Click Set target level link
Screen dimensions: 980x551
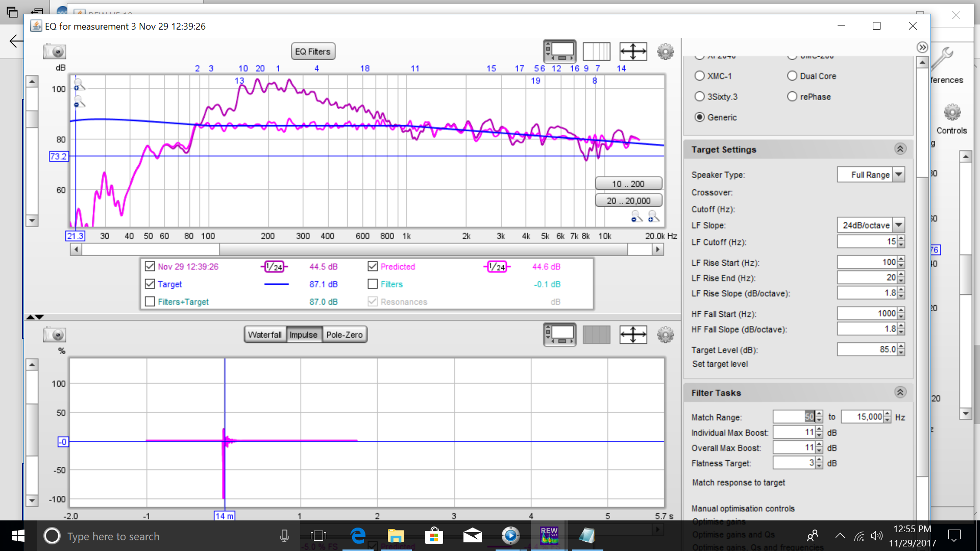(x=720, y=364)
